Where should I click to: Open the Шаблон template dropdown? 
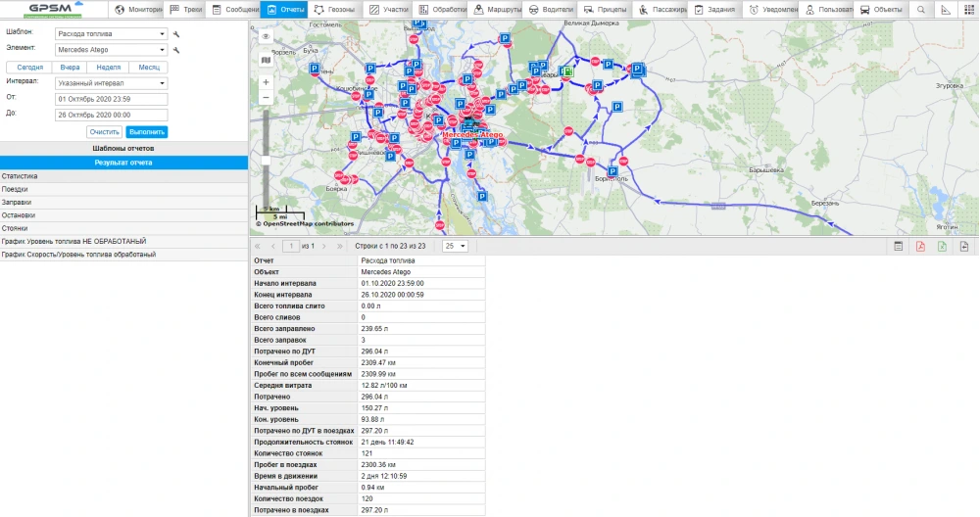pyautogui.click(x=111, y=33)
